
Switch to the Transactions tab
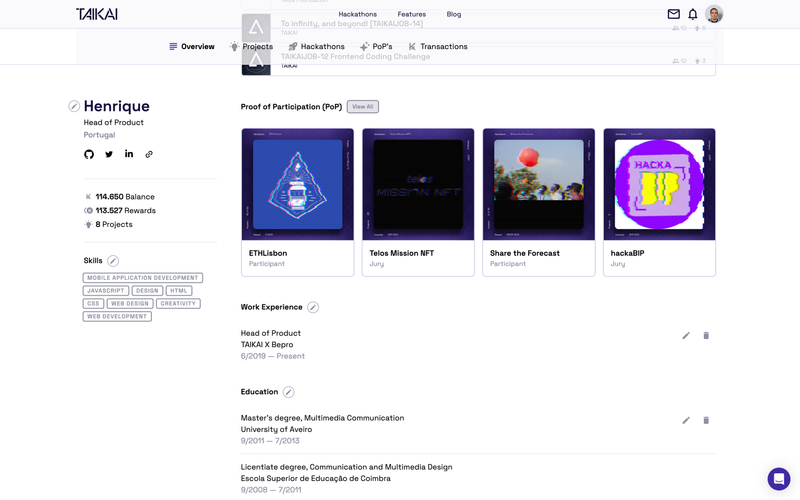[x=437, y=47]
